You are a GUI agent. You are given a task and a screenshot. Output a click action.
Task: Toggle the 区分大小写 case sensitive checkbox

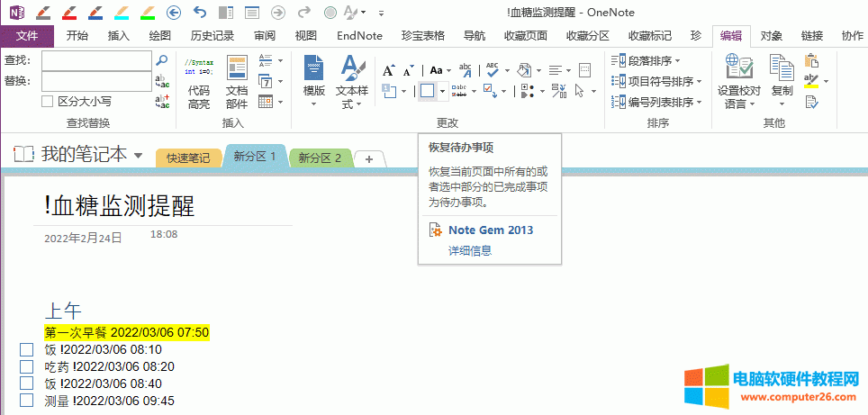click(x=48, y=101)
